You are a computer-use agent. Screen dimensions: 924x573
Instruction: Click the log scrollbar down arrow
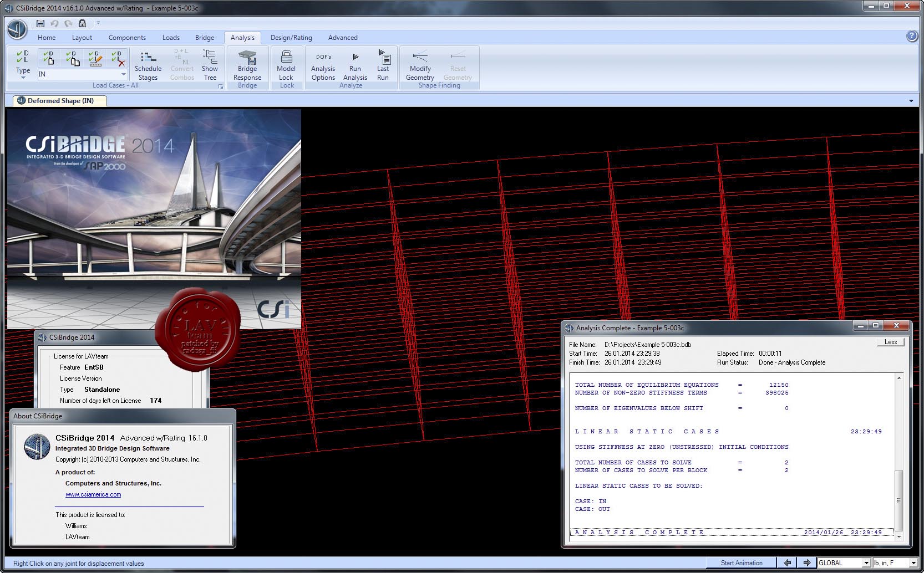[898, 536]
